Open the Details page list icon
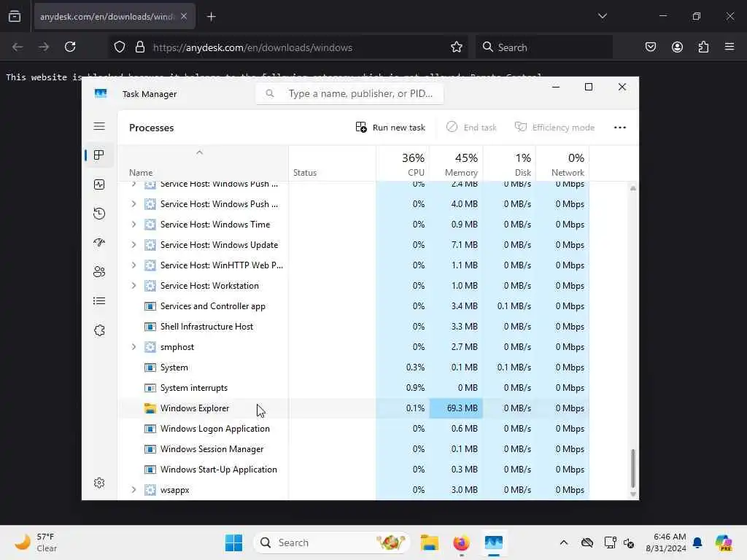The width and height of the screenshot is (747, 560). coord(99,301)
